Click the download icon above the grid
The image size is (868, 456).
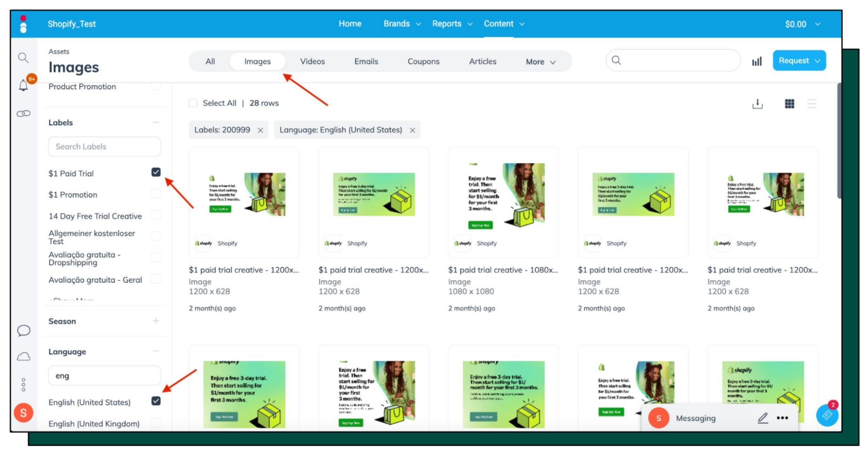point(757,104)
